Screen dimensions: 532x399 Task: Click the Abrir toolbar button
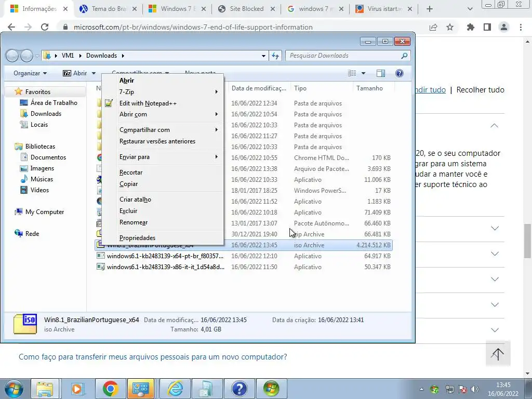[x=75, y=73]
